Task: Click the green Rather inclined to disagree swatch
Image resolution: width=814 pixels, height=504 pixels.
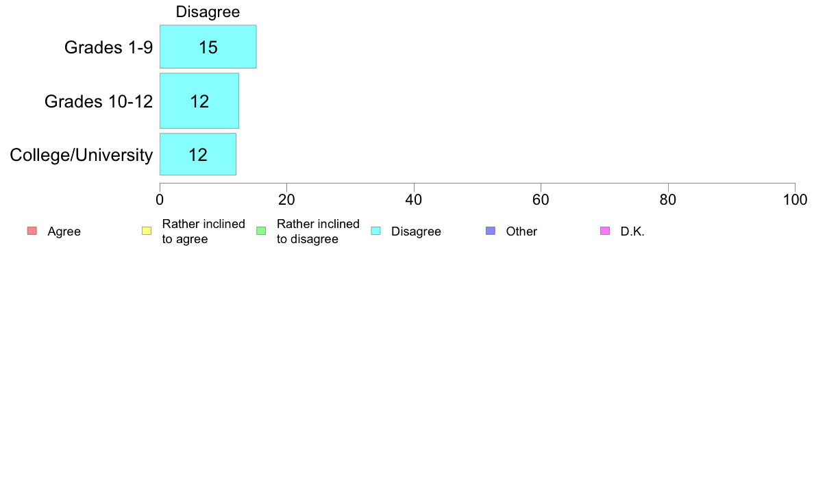Action: point(261,231)
